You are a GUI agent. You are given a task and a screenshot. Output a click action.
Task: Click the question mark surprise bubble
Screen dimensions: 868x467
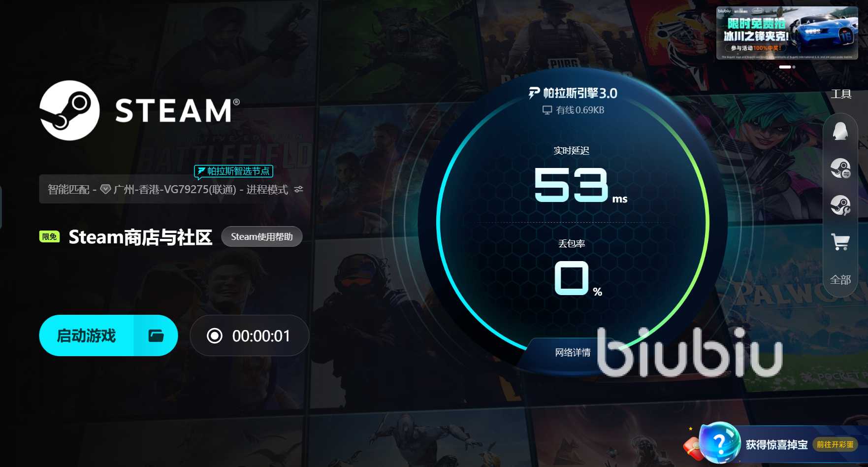719,443
